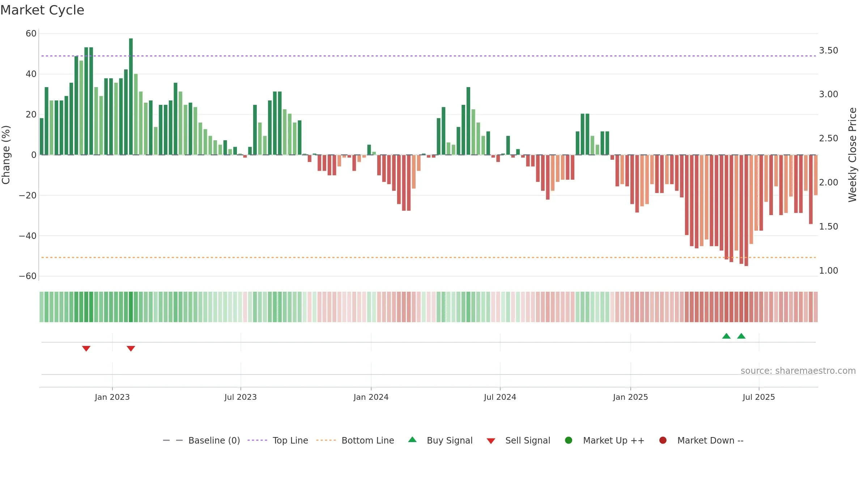Click the red Sell Signal legend triangle icon
868x488 pixels.
(491, 441)
